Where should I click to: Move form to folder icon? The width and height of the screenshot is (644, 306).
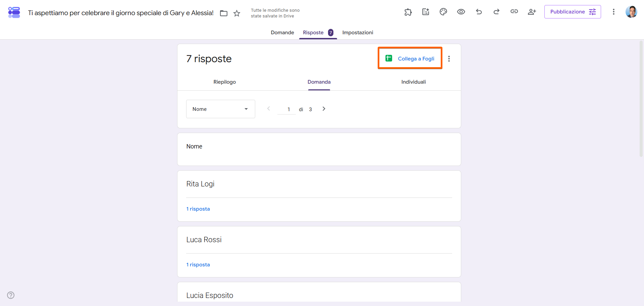coord(224,13)
